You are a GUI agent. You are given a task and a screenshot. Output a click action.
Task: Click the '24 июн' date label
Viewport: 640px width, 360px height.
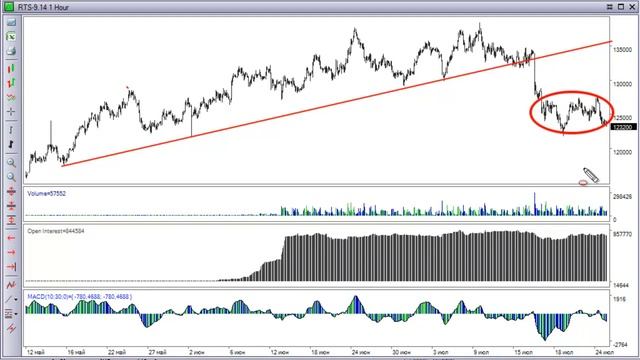pyautogui.click(x=360, y=352)
